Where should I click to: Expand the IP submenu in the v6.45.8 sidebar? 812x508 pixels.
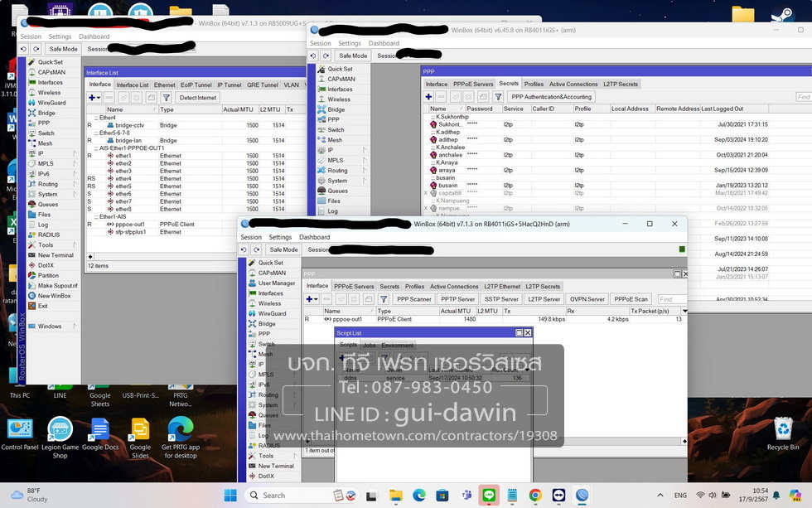(x=365, y=150)
